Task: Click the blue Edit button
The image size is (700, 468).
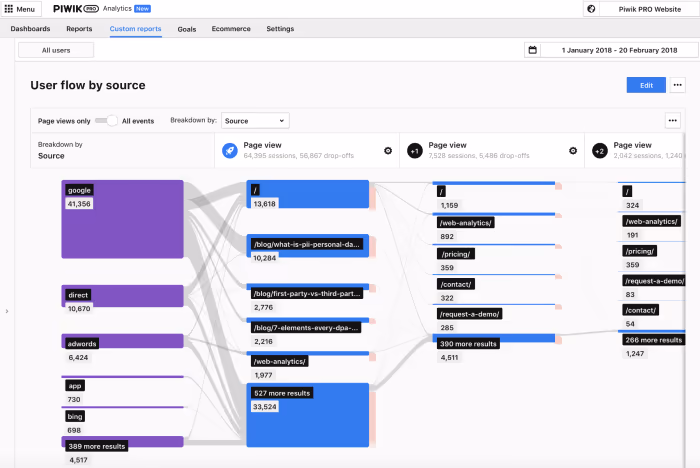Action: point(646,85)
